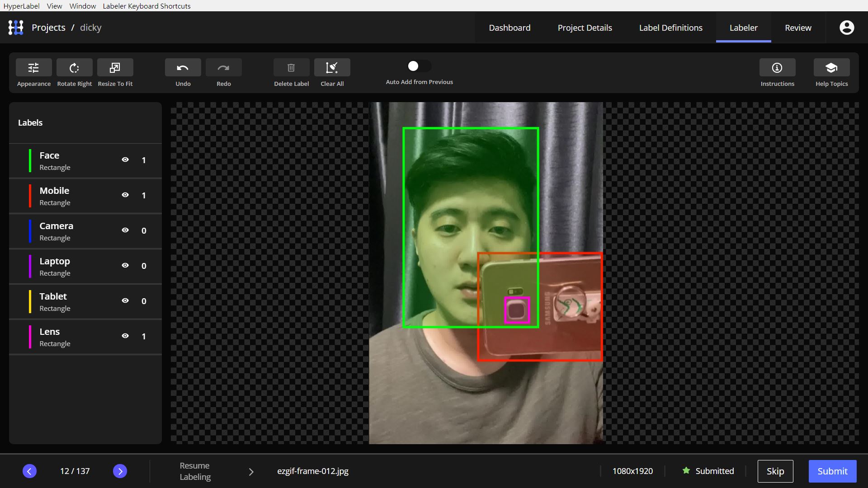Open Help Topics icon

coord(831,68)
